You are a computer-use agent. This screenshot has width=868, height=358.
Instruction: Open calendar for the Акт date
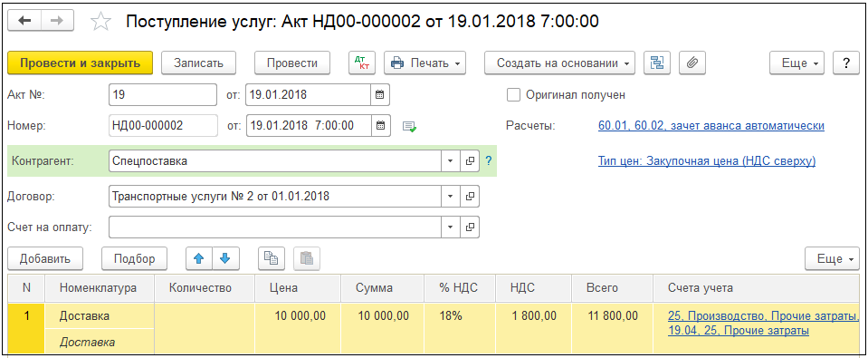pyautogui.click(x=380, y=94)
